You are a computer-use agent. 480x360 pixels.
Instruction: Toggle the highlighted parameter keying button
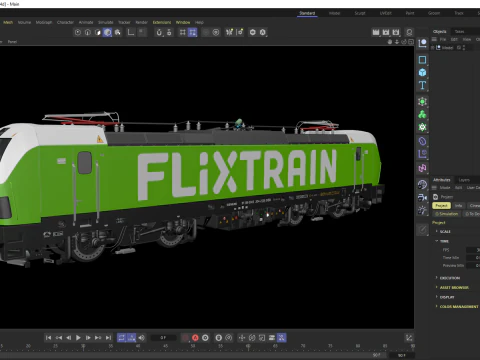pyautogui.click(x=282, y=338)
